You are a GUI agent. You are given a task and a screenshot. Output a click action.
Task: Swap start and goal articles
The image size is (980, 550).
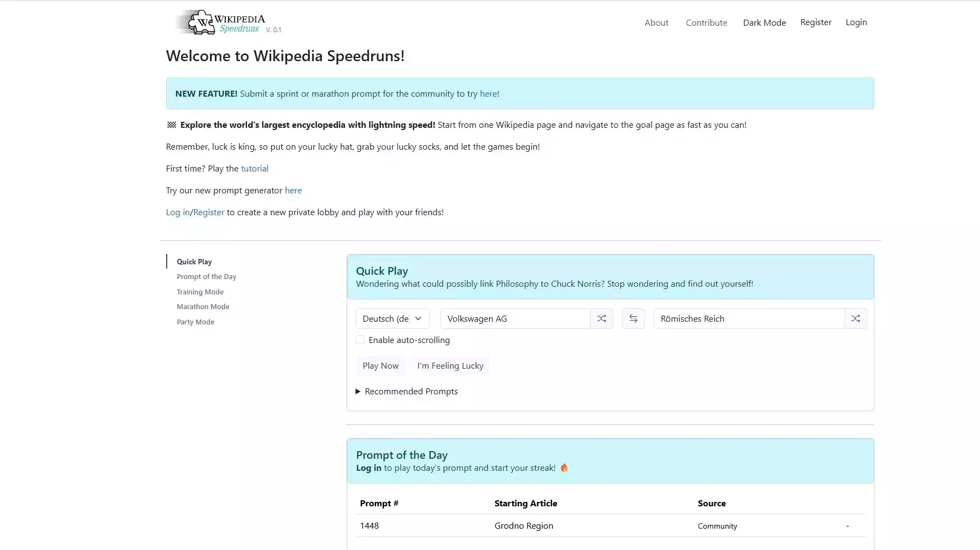tap(633, 318)
